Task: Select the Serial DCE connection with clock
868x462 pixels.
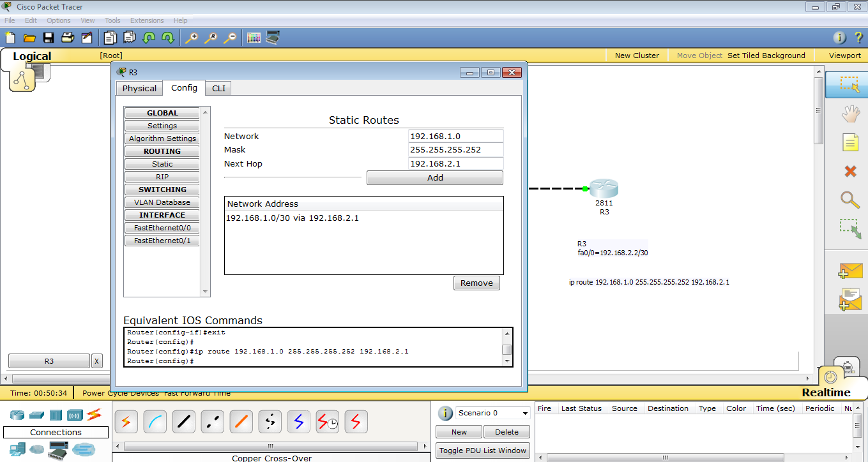Action: click(x=327, y=422)
